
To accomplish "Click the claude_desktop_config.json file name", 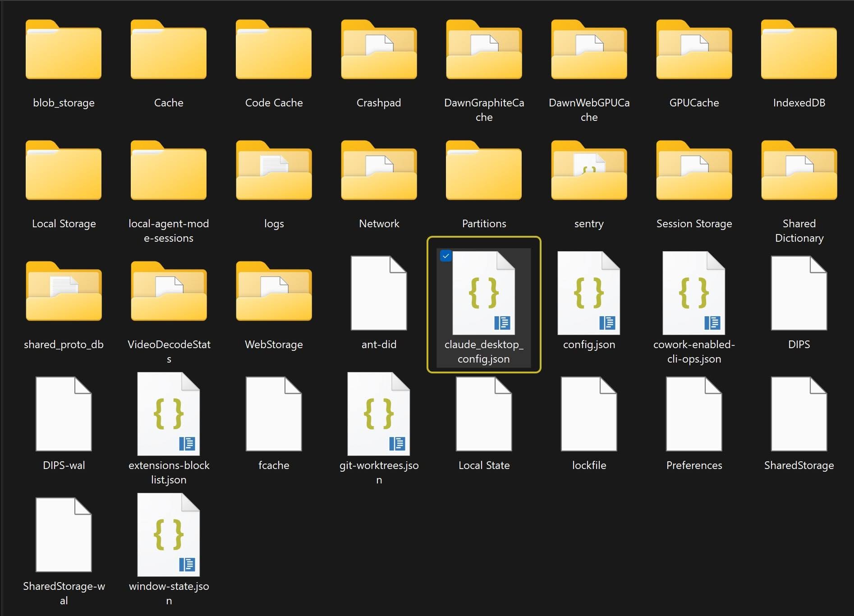I will pos(484,352).
